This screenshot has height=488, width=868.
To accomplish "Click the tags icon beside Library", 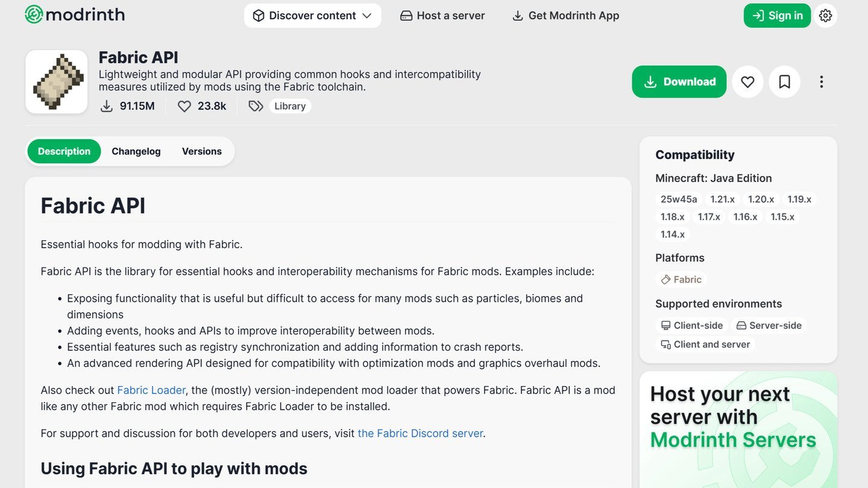I will click(256, 106).
